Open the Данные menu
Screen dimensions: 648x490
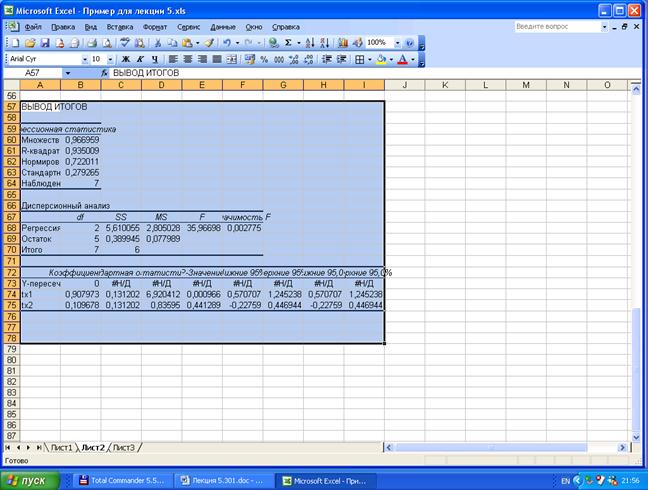223,27
